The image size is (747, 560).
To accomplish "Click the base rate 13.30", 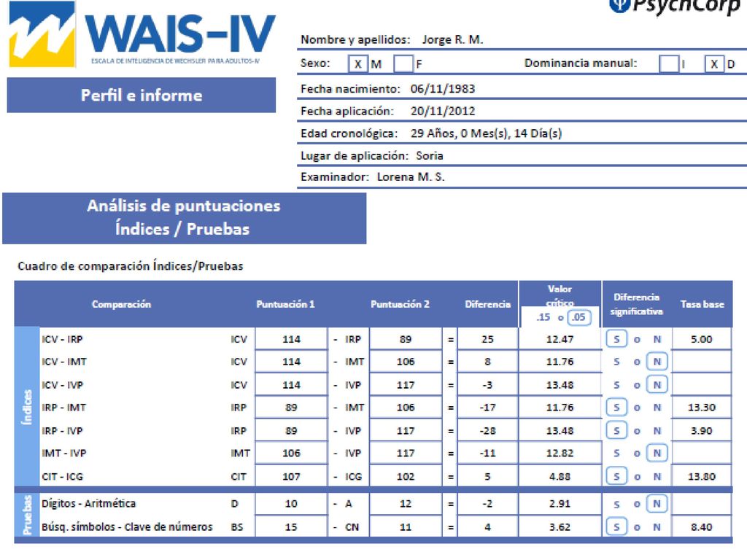I will click(x=701, y=408).
